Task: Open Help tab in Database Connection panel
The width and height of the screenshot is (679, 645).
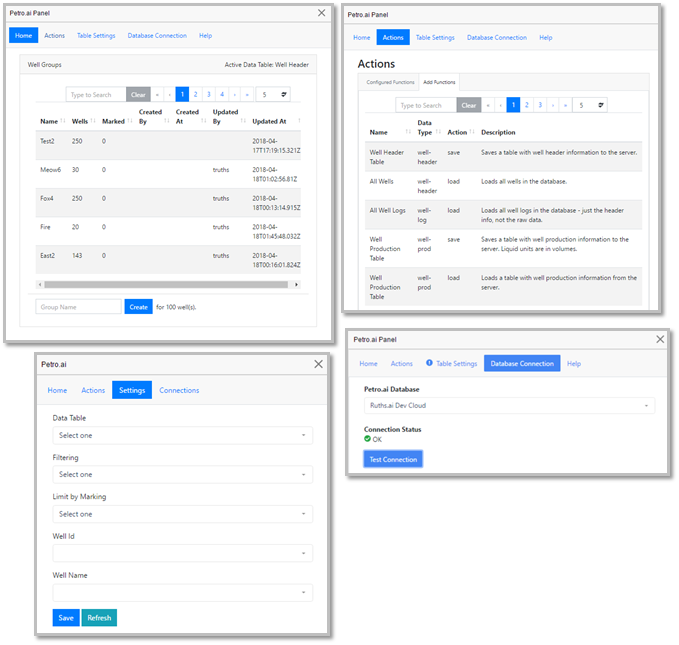Action: pyautogui.click(x=574, y=363)
